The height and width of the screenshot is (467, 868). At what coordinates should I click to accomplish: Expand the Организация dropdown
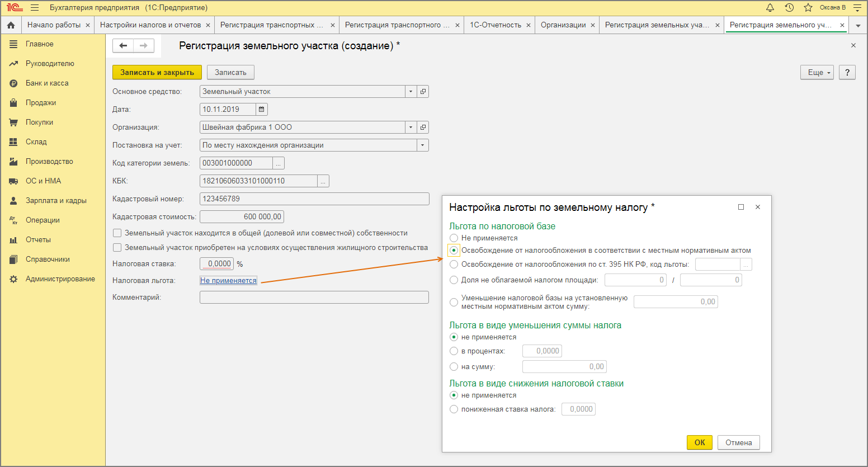click(411, 128)
